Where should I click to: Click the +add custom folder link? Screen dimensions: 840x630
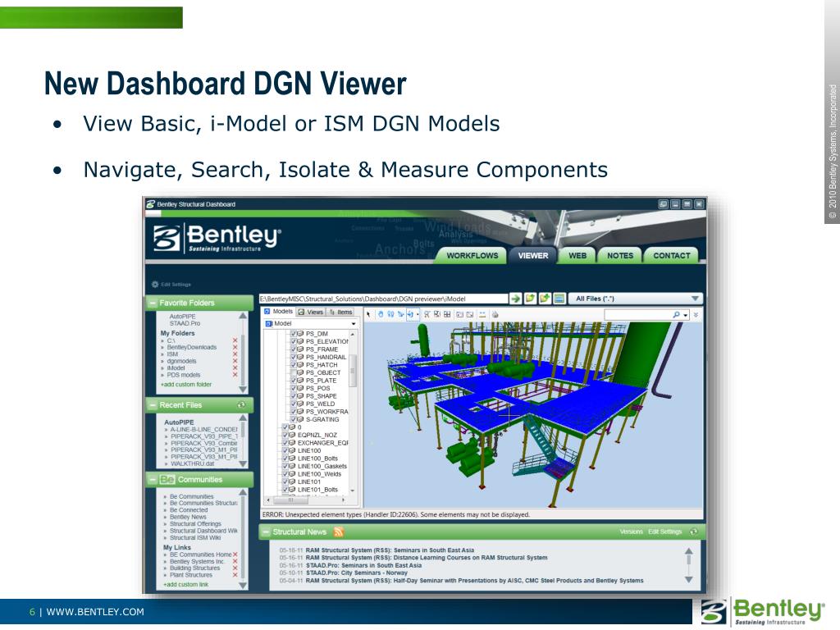(186, 384)
